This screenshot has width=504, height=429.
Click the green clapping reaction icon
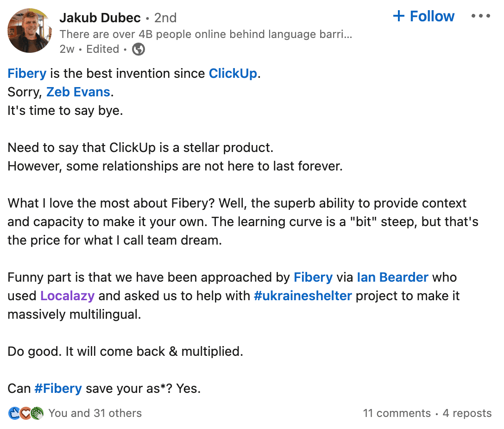click(x=37, y=413)
